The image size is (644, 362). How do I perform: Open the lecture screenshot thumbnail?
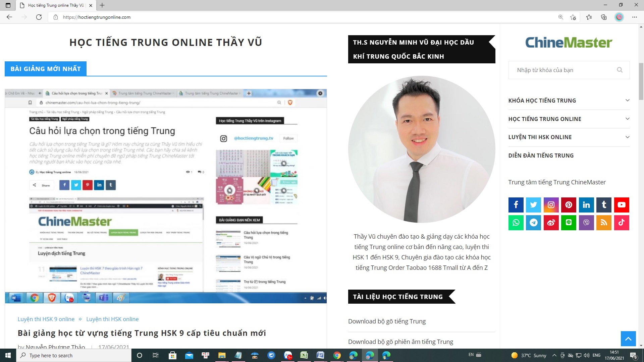(166, 196)
